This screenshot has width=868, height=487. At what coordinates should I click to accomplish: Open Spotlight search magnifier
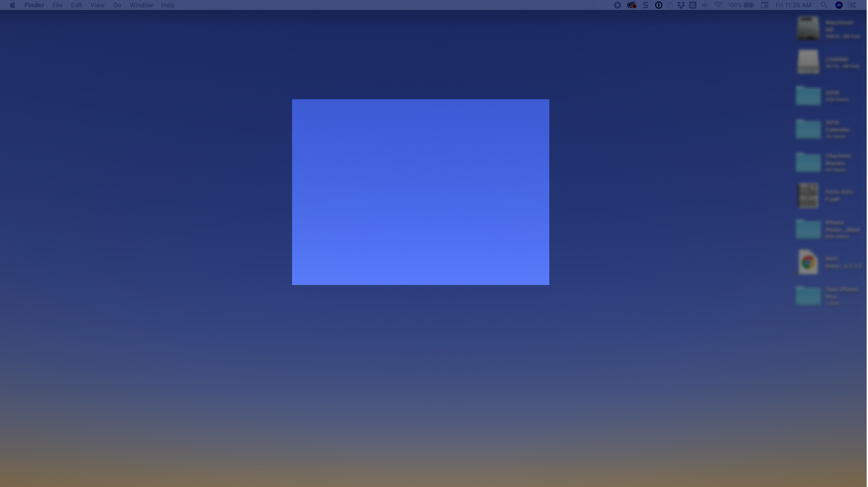pos(824,5)
